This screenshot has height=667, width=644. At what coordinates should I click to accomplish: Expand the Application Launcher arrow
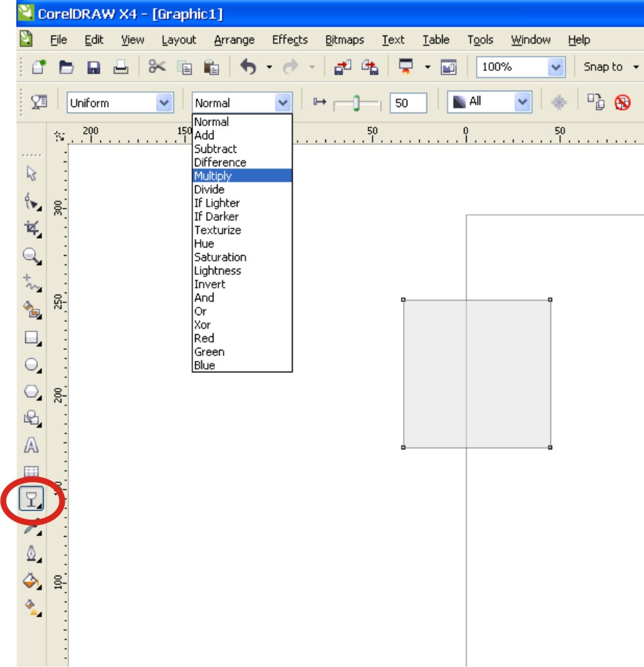(427, 67)
